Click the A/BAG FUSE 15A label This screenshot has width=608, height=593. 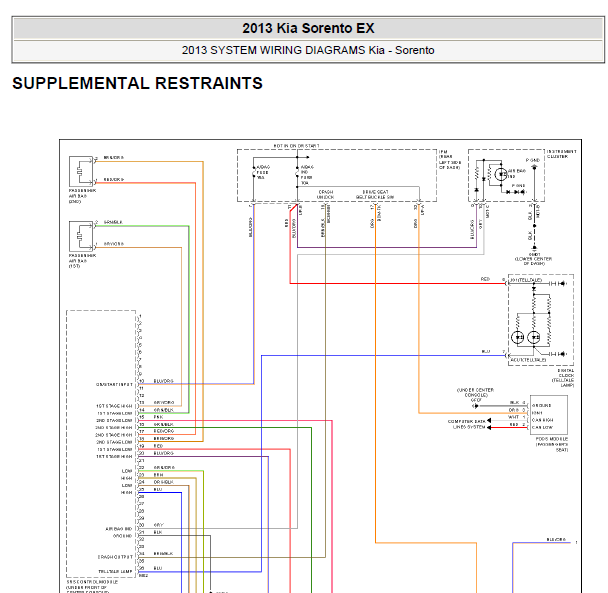click(x=263, y=172)
